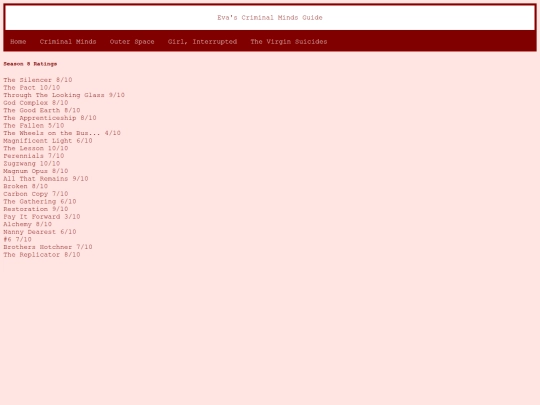Select The Apprenticeship 8/10 entry
Screen dimensions: 540x405
tap(50, 118)
